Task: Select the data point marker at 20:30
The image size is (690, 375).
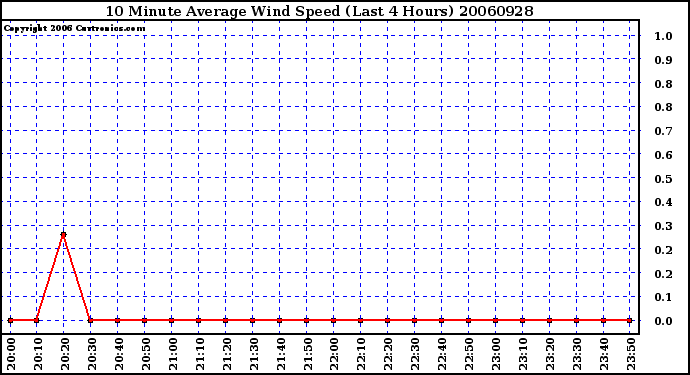Action: pyautogui.click(x=90, y=320)
